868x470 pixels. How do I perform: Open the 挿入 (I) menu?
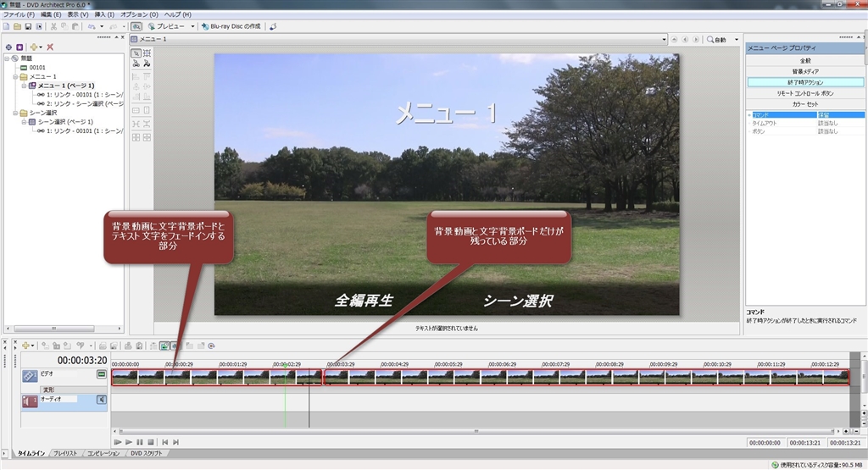coord(104,14)
